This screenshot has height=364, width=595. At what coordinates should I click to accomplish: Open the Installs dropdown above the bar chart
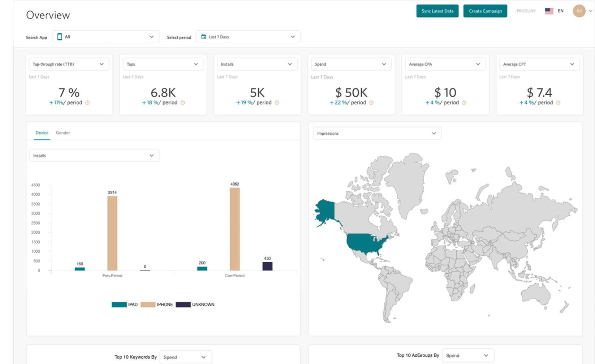click(x=94, y=156)
